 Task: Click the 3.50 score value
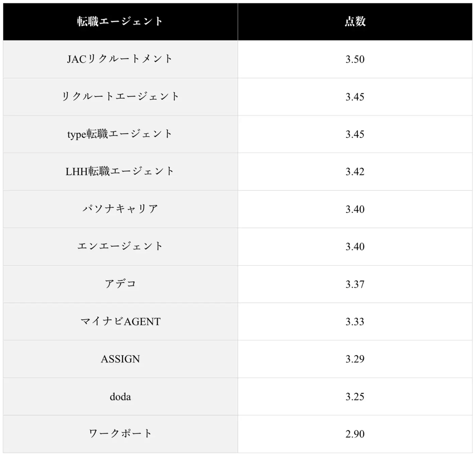[x=355, y=59]
